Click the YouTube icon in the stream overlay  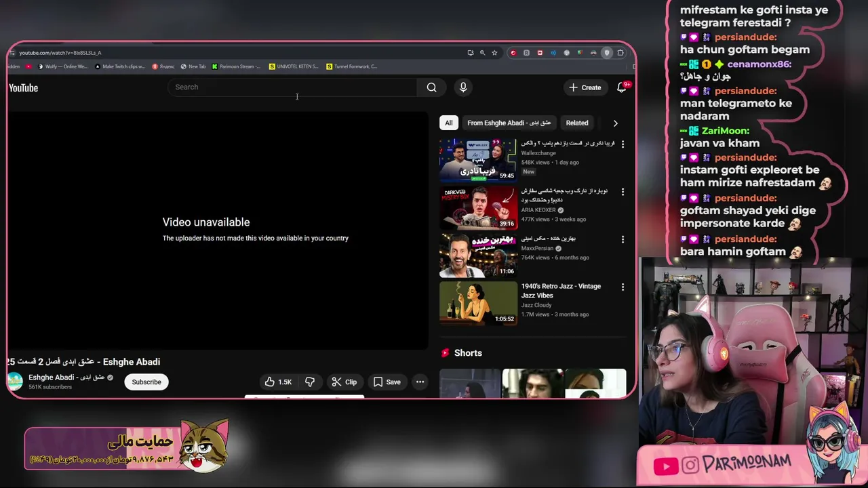(665, 466)
